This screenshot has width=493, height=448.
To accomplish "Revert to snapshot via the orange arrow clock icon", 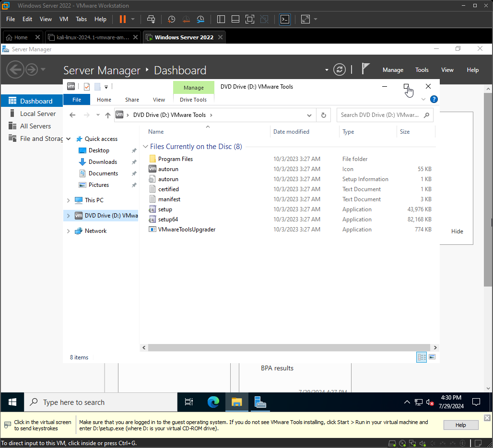I will (186, 19).
